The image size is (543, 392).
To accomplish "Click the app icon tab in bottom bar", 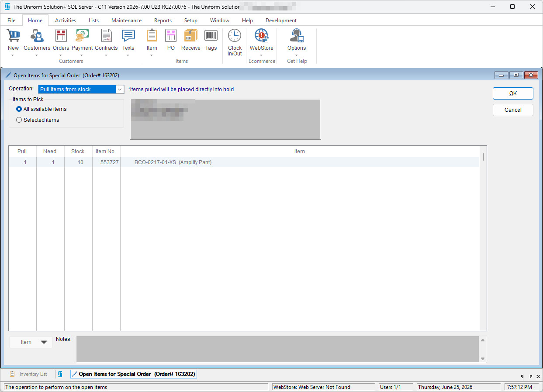I will point(60,374).
